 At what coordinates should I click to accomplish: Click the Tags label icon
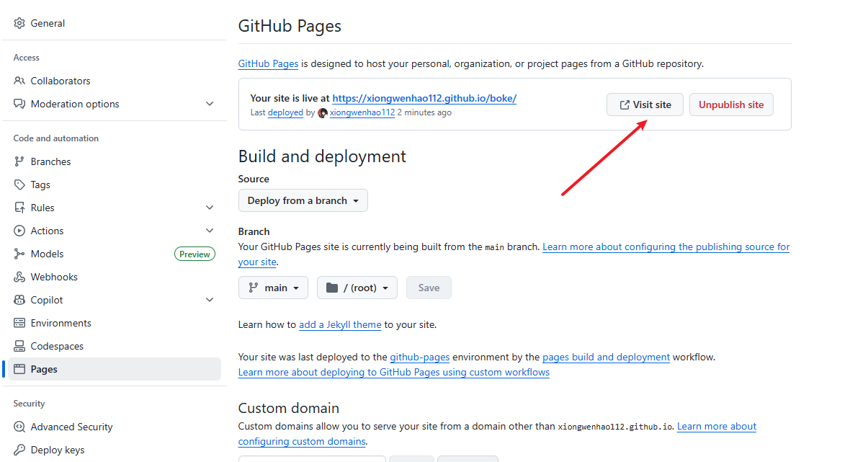19,185
